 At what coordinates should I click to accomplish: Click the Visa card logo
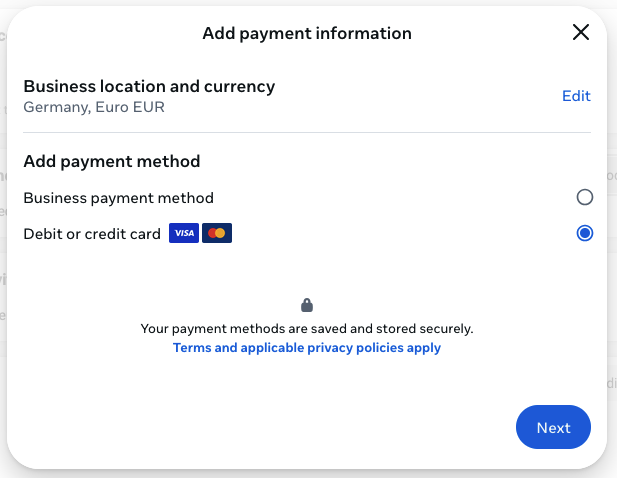(x=183, y=234)
